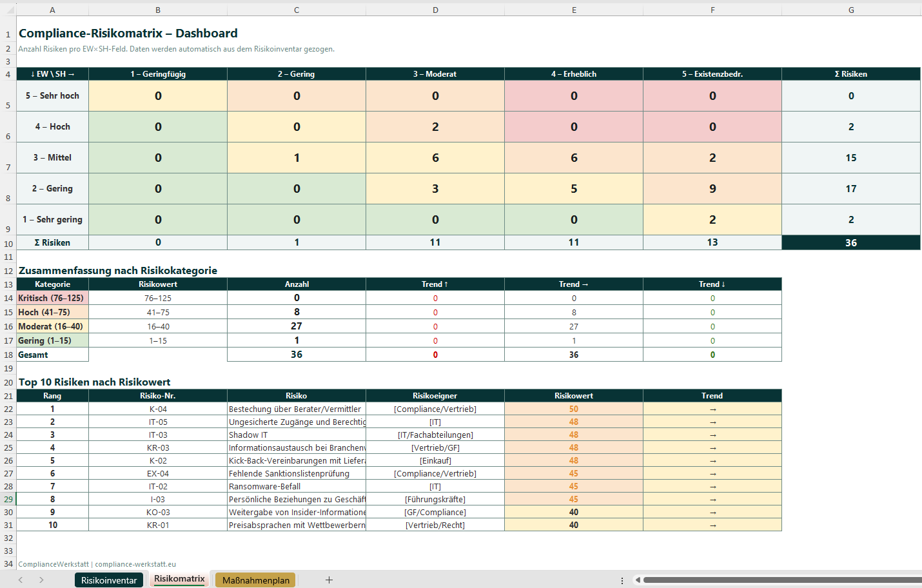The width and height of the screenshot is (922, 588).
Task: Select the active Risikomatrix tab
Action: 179,580
